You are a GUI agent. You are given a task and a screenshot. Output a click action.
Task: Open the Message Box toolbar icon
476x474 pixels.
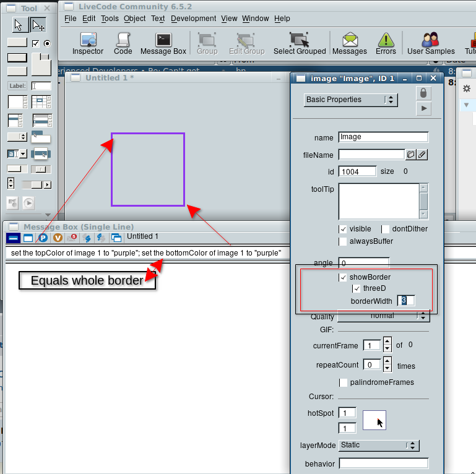163,43
